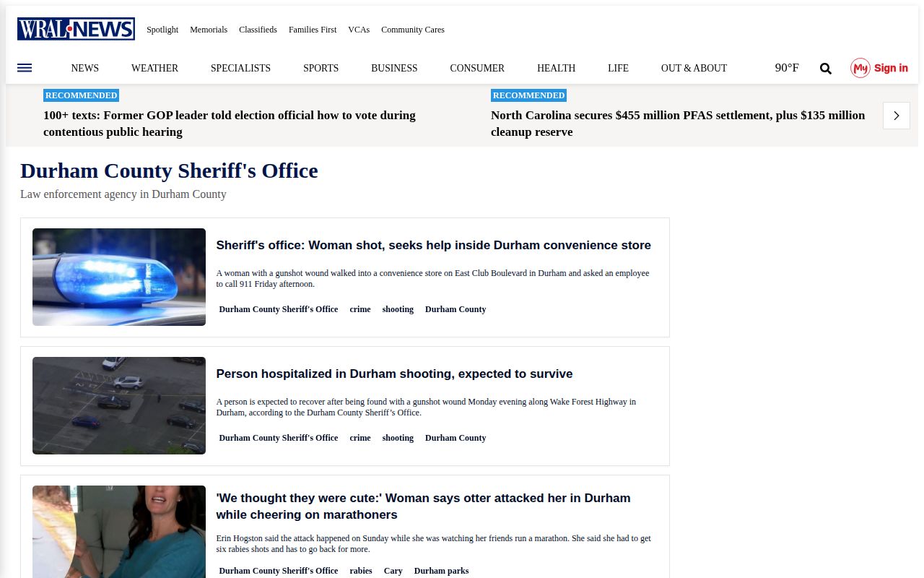The width and height of the screenshot is (924, 578).
Task: Open the Consumer menu
Action: [477, 68]
